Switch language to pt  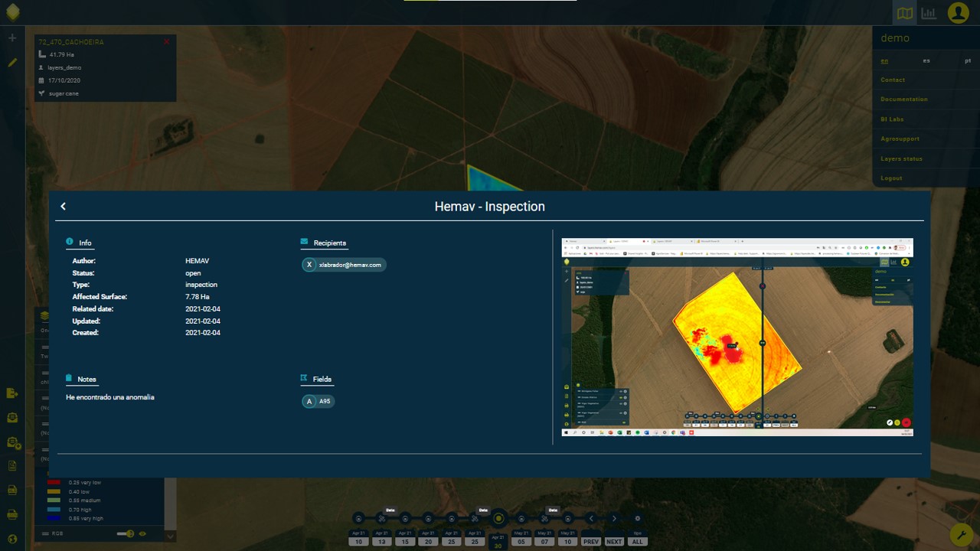tap(968, 60)
